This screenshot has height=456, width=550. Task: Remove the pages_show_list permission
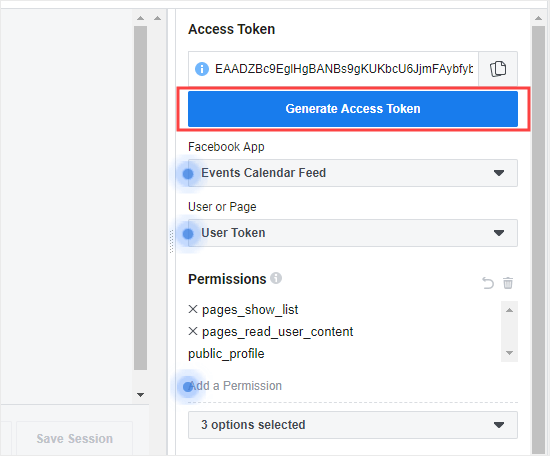click(193, 309)
